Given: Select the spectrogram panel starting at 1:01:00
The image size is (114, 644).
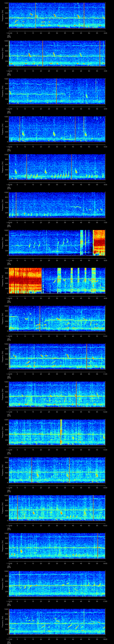Looking at the screenshot, I should [57, 16].
